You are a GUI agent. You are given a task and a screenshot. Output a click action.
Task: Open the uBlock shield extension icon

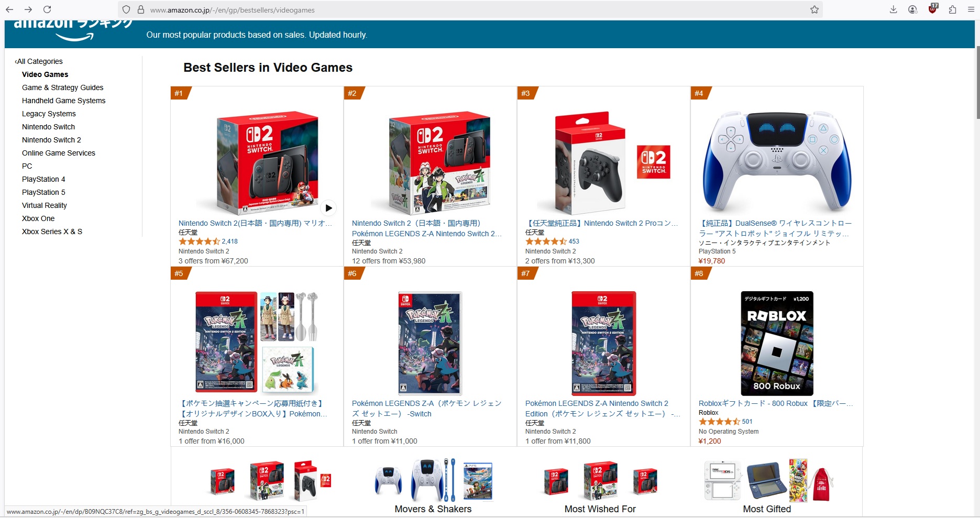click(933, 9)
